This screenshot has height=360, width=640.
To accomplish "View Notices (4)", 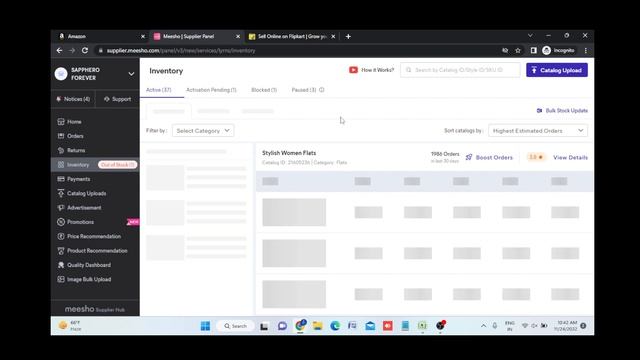I will 73,99.
